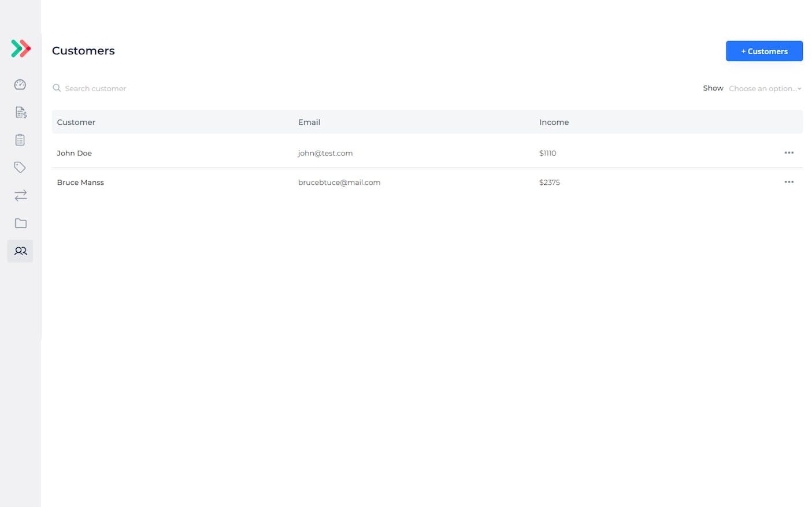Open the clipboard list icon
This screenshot has height=507, width=812.
20,140
